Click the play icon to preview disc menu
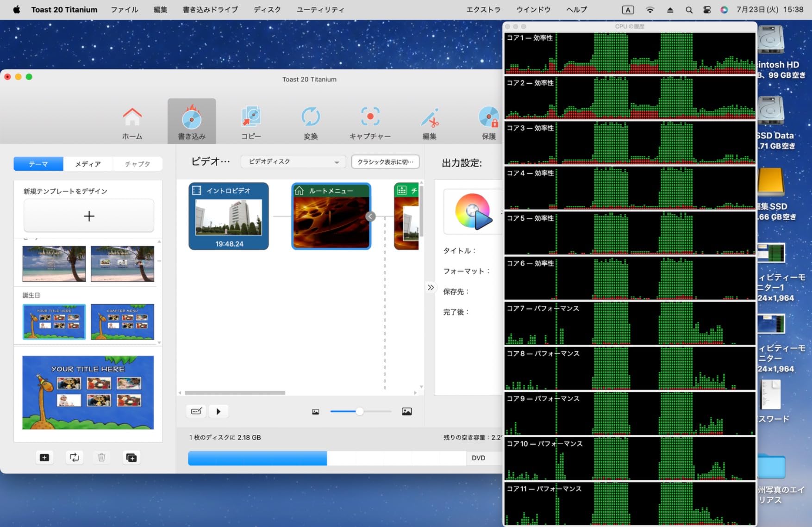The width and height of the screenshot is (812, 527). click(x=218, y=411)
